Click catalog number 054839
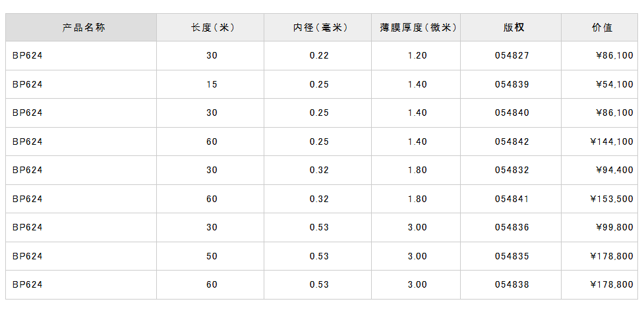The width and height of the screenshot is (644, 316). (512, 84)
